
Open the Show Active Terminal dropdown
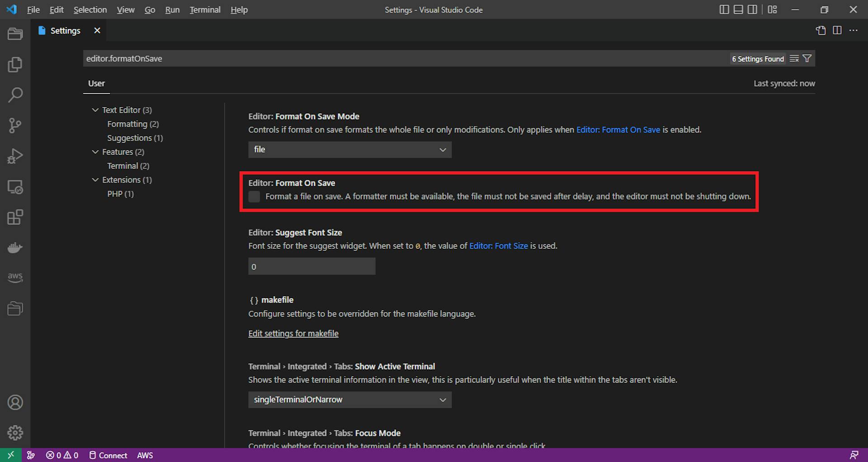point(349,399)
